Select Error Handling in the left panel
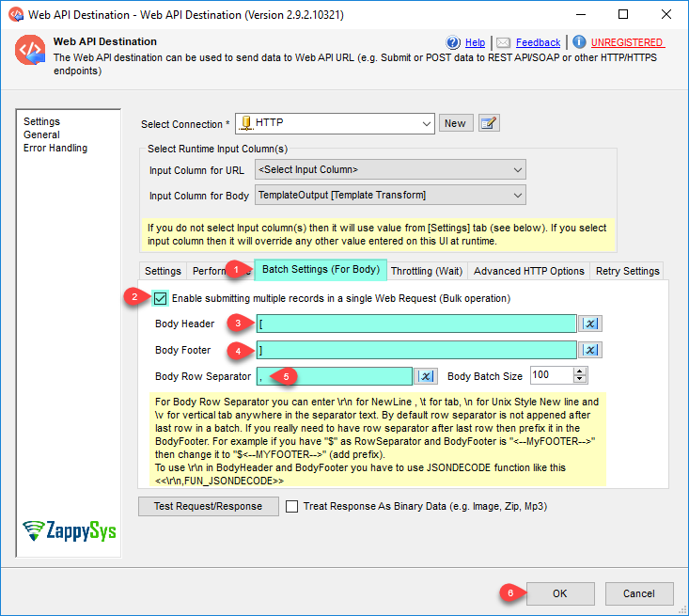Image resolution: width=689 pixels, height=616 pixels. [x=55, y=148]
